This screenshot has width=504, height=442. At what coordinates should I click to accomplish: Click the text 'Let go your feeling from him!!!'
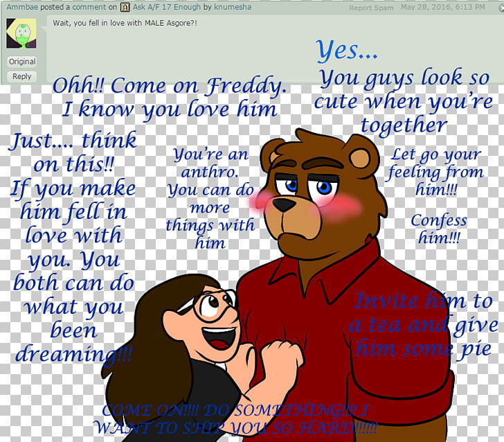435,172
